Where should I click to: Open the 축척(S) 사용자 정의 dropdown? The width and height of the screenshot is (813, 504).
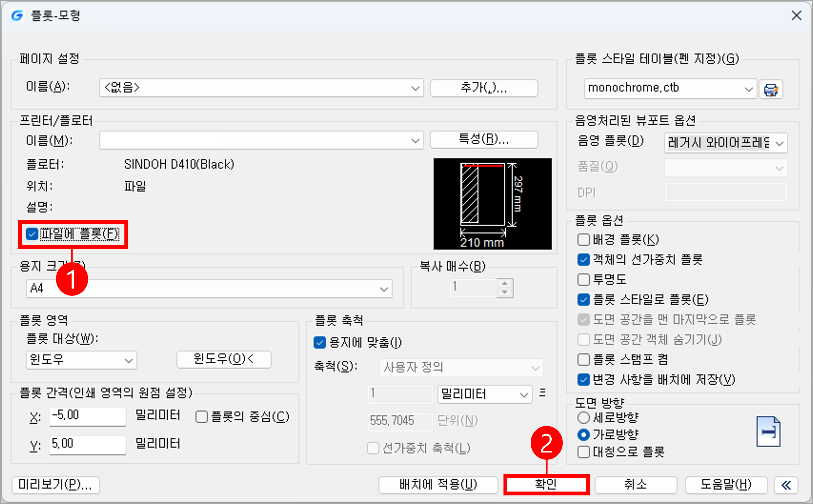462,368
